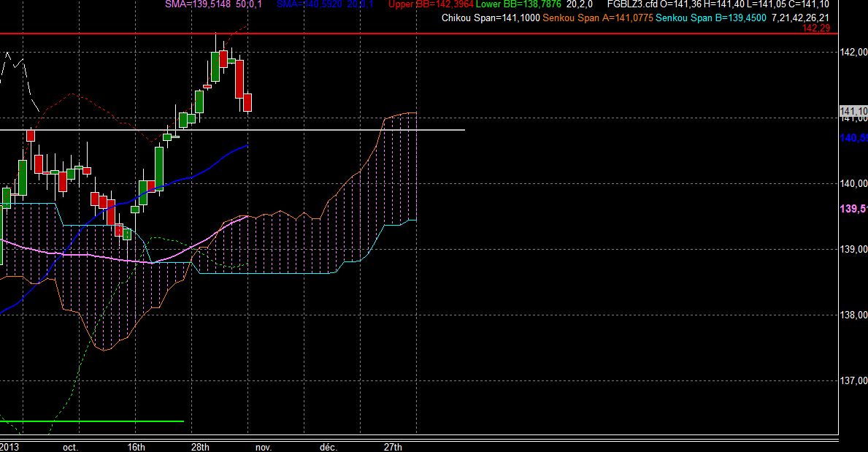The width and height of the screenshot is (868, 452).
Task: Click the 138,00 price axis label
Action: (x=853, y=315)
